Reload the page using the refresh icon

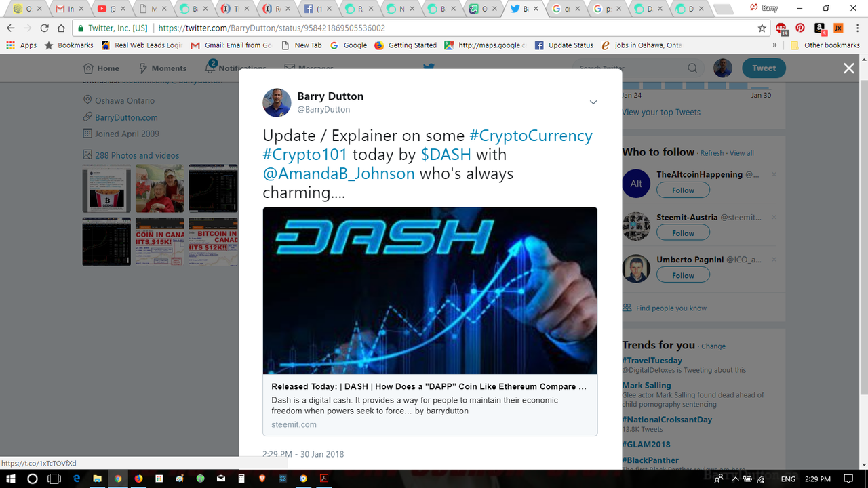pos(45,28)
